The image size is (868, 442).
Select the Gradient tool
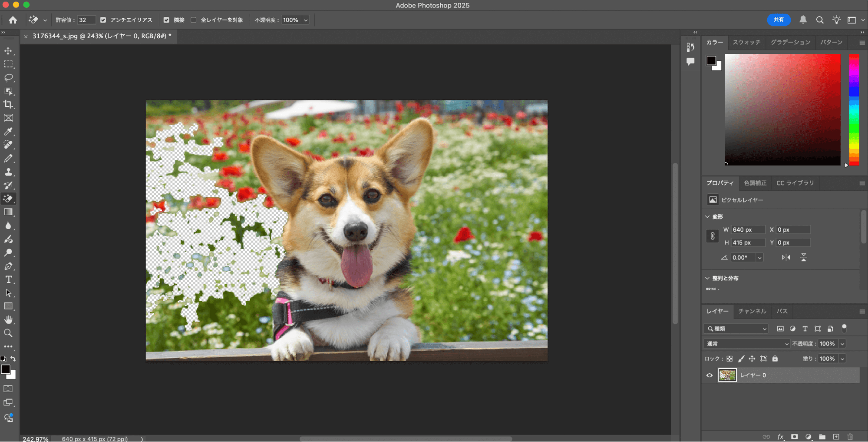coord(8,212)
